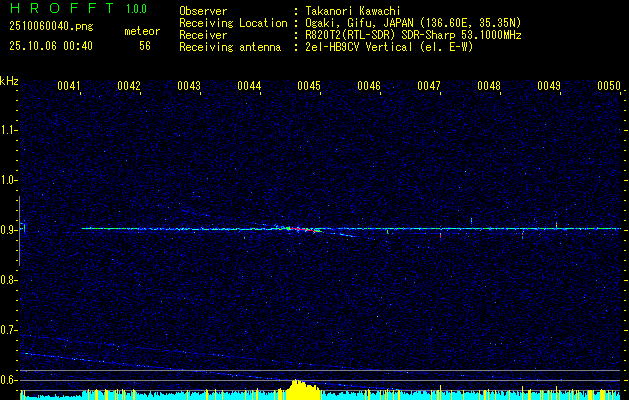Click the 0042 time marker
The width and height of the screenshot is (629, 400).
coord(129,87)
